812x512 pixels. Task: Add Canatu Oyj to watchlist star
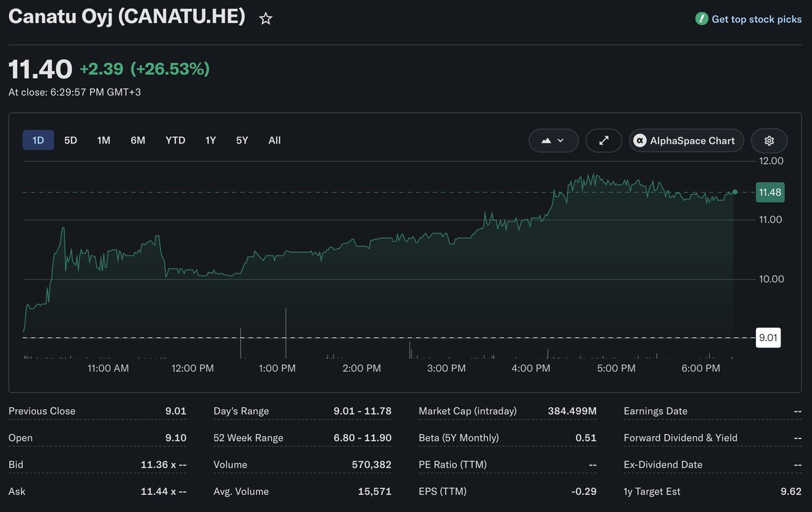[x=266, y=19]
